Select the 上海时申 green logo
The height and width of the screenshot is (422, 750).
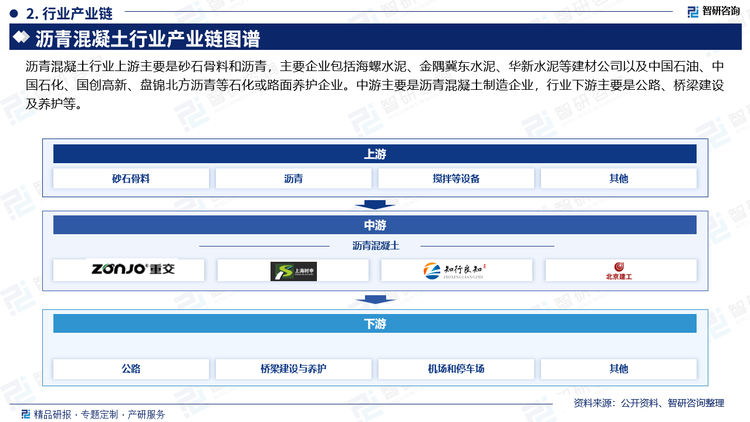pyautogui.click(x=293, y=271)
